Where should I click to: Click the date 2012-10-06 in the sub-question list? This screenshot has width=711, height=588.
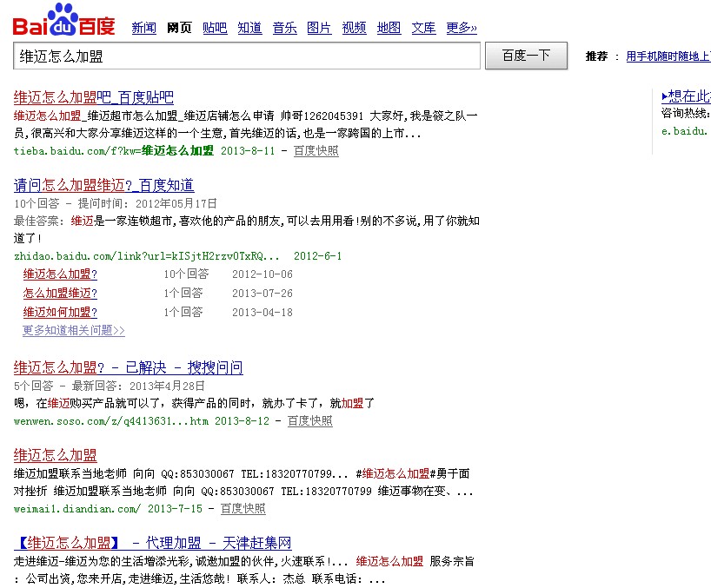click(262, 274)
